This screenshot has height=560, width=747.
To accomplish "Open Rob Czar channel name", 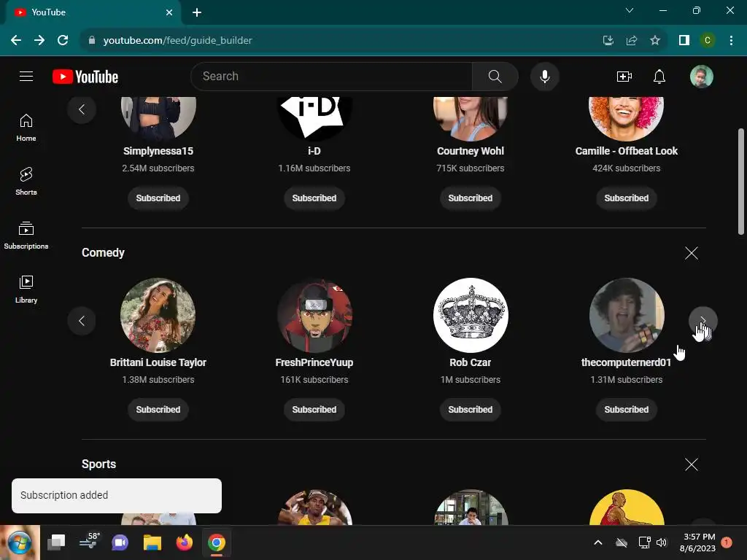I will (471, 362).
